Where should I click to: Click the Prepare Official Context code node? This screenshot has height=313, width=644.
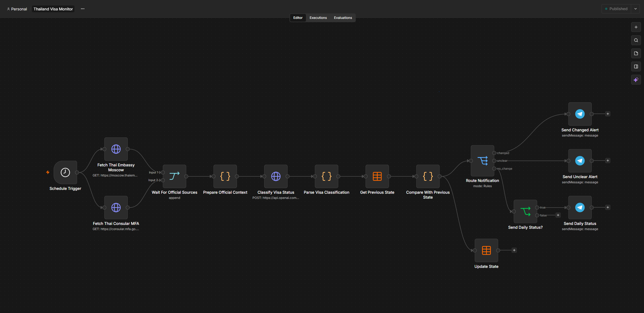pos(225,176)
